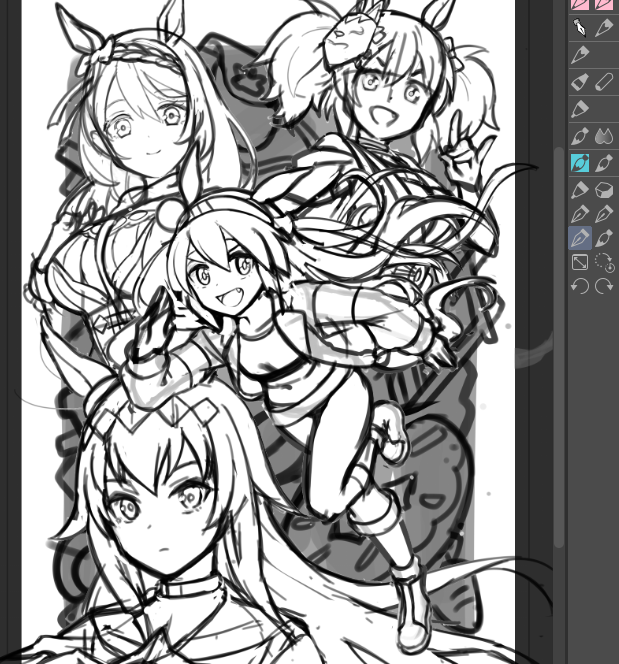Choose the blend droplets tool icon
The image size is (619, 664).
[x=604, y=136]
